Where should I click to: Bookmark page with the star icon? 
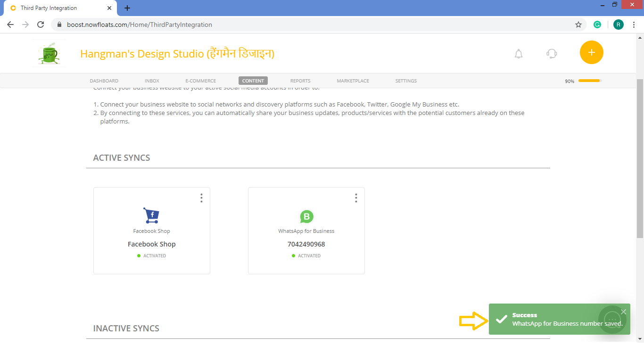(x=578, y=25)
